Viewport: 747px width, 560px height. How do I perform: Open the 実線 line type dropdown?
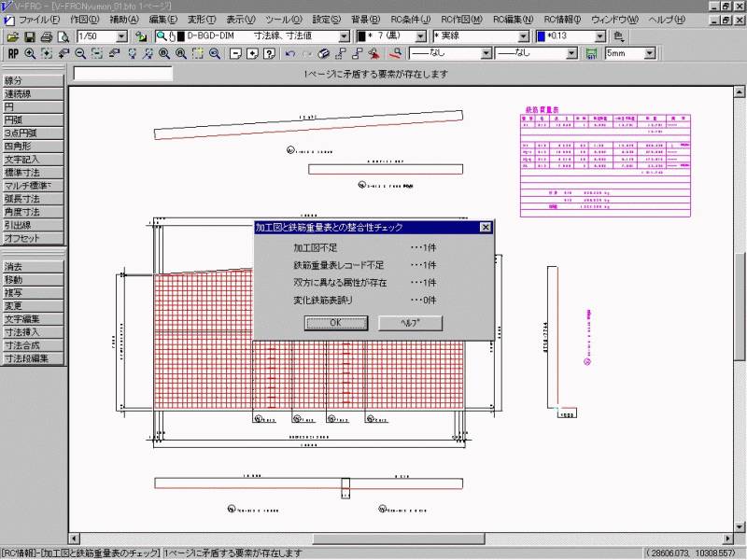[523, 36]
